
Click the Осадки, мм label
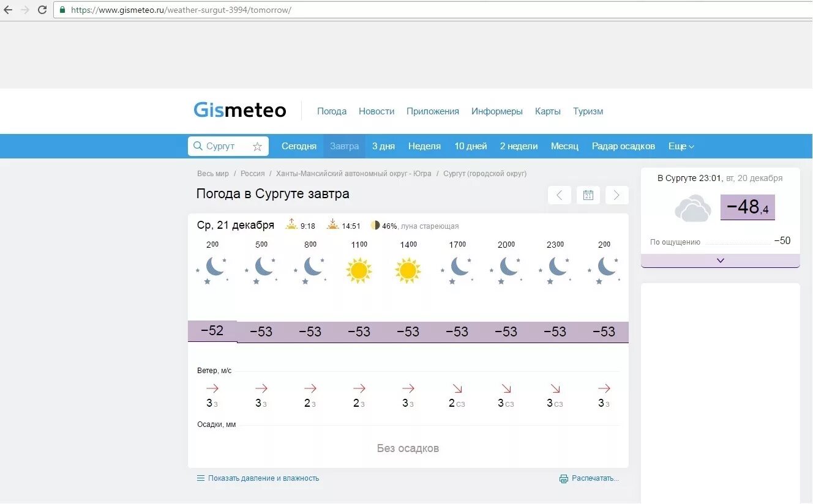coord(216,424)
